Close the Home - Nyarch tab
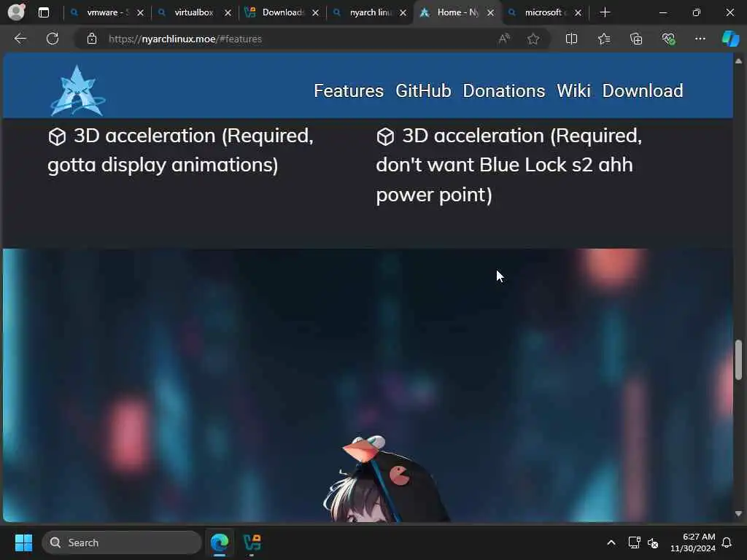This screenshot has height=560, width=747. [x=491, y=13]
